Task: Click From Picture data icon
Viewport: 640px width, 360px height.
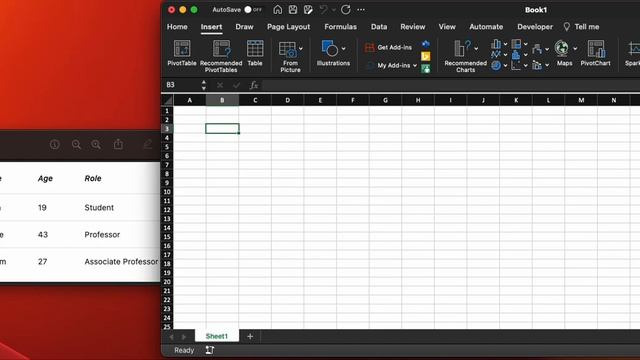Action: (288, 49)
